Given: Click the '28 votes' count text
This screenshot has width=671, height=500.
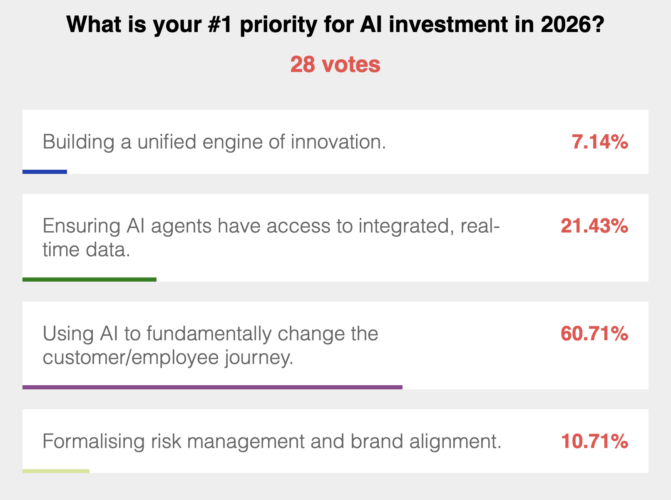Looking at the screenshot, I should click(x=335, y=65).
